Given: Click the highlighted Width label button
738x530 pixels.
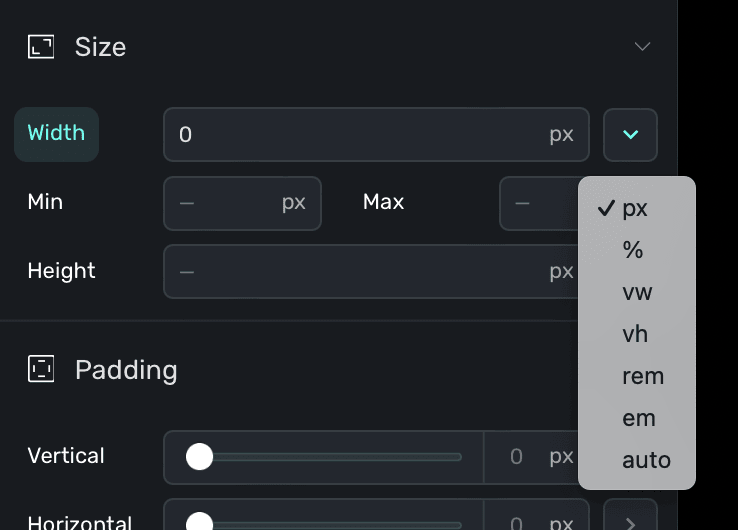Looking at the screenshot, I should [56, 134].
